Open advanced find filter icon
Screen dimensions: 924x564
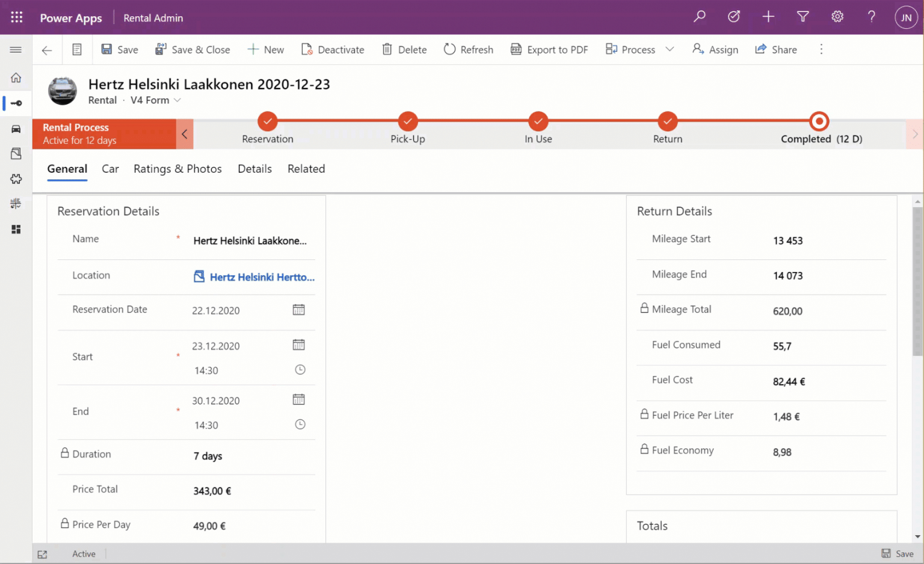click(x=802, y=17)
